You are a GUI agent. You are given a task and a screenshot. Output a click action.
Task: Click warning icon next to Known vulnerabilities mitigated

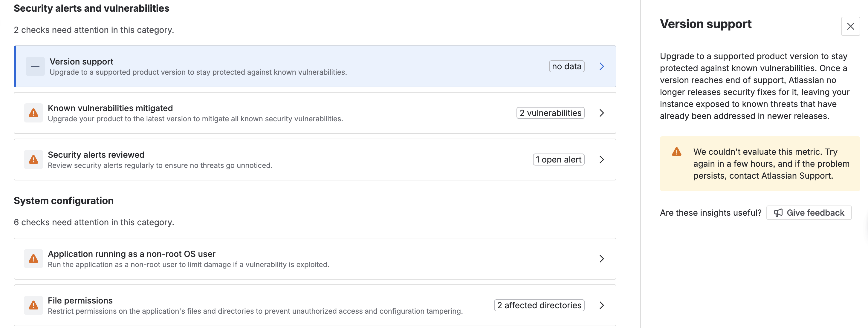[33, 113]
